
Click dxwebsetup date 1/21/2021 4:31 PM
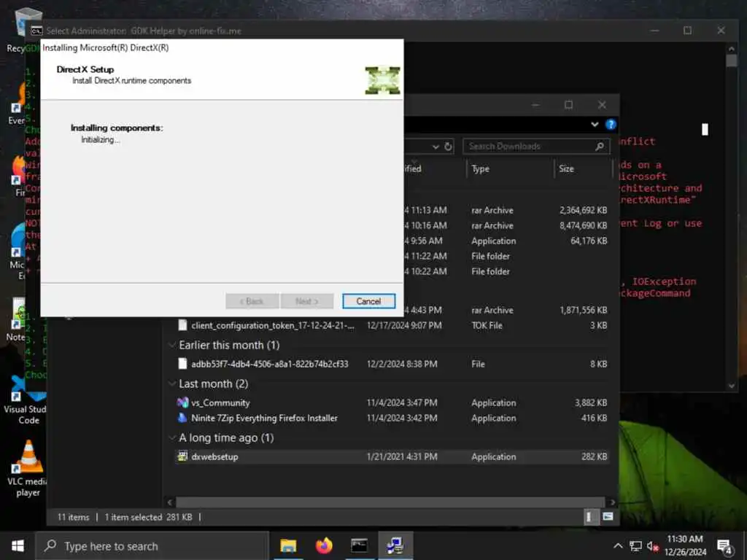click(402, 456)
